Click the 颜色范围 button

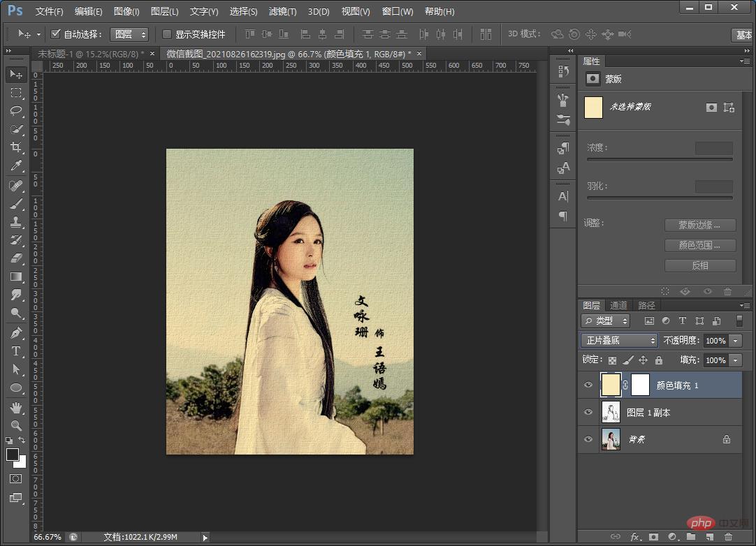[700, 245]
